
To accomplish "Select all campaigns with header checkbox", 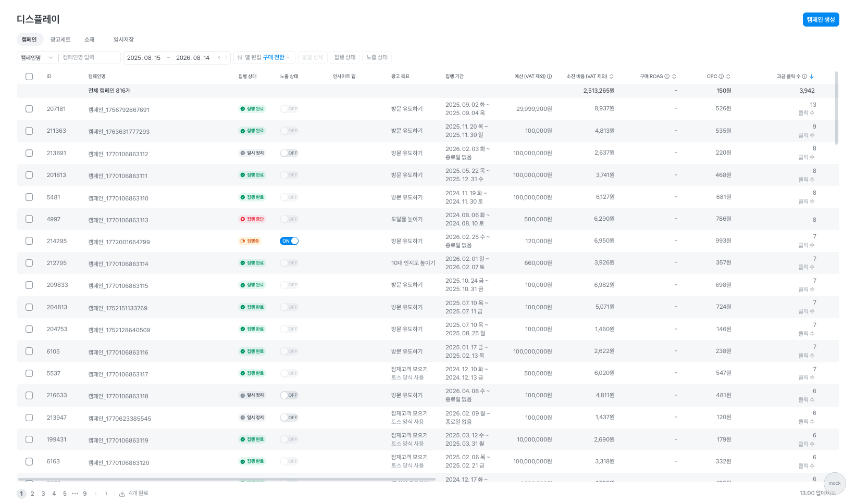I will [x=29, y=77].
